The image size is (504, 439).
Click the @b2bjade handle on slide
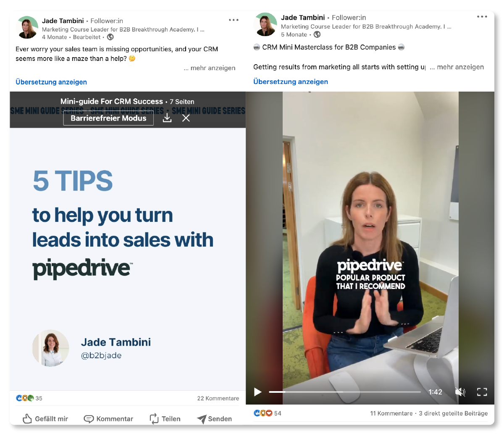(101, 355)
